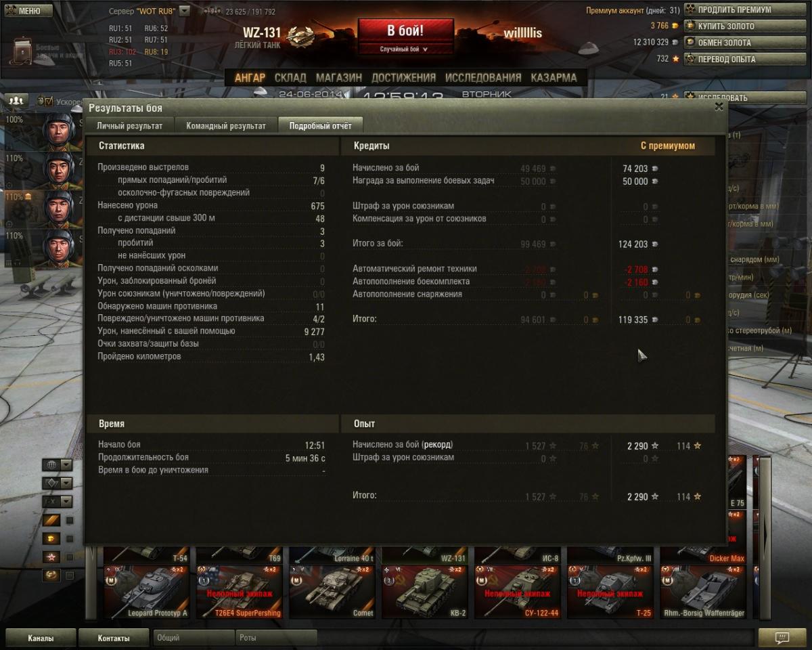
Task: Open the tier level filter dropdown
Action: point(57,501)
